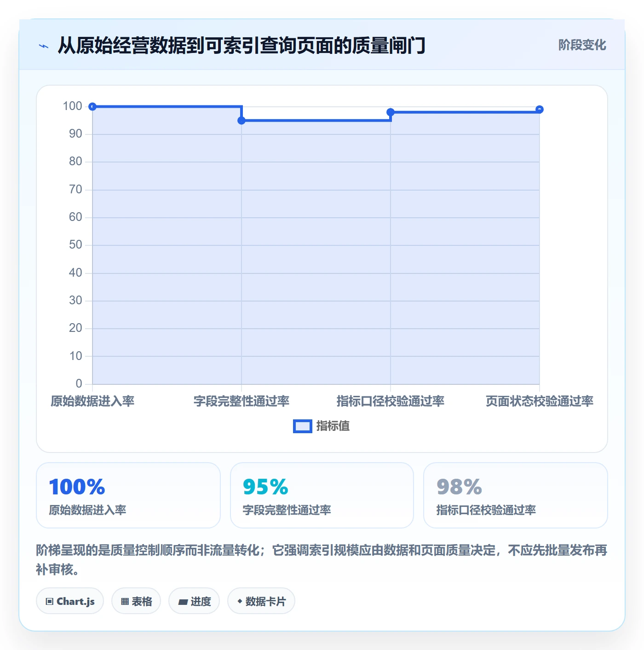Click the square icon in Chart.js chip
This screenshot has width=644, height=650.
pyautogui.click(x=50, y=602)
